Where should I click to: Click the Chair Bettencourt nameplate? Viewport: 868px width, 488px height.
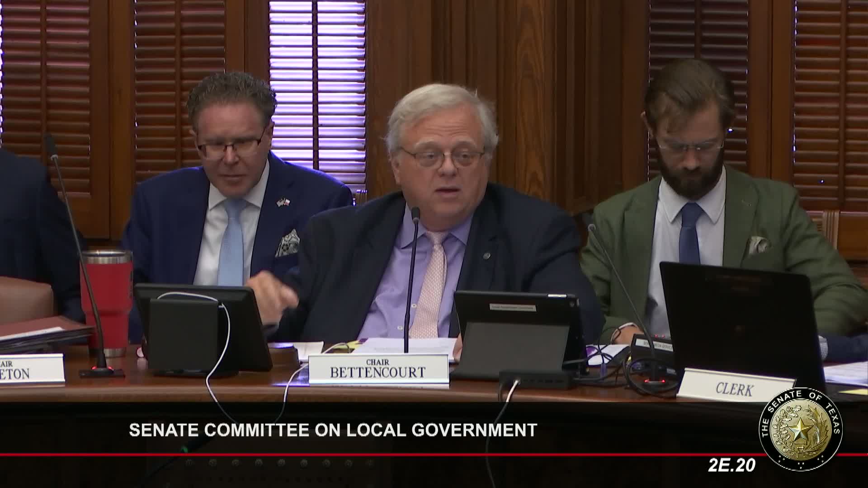click(378, 369)
